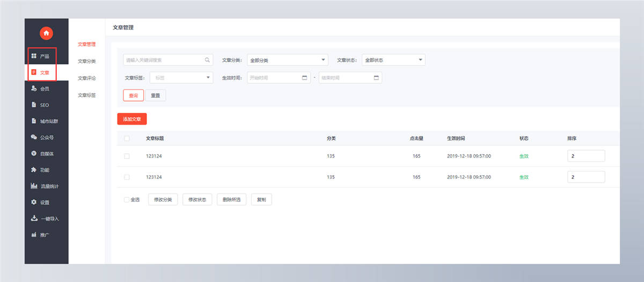
Task: Click the 排序 input in second article row
Action: (586, 177)
